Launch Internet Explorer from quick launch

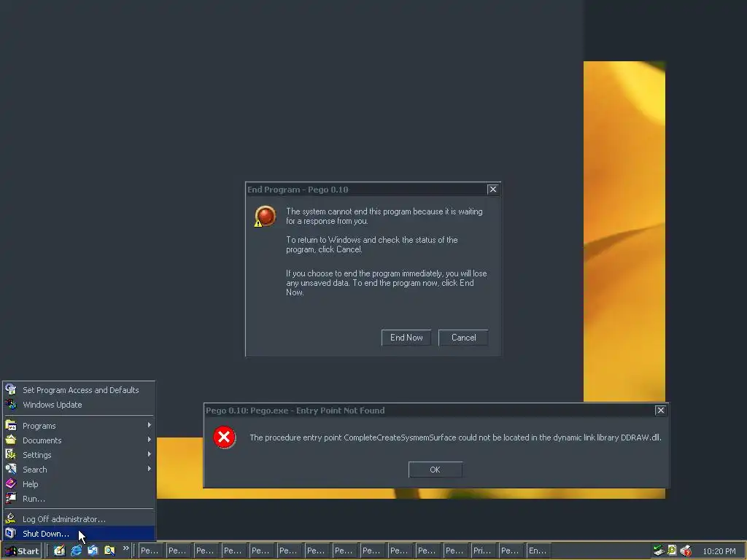coord(76,551)
